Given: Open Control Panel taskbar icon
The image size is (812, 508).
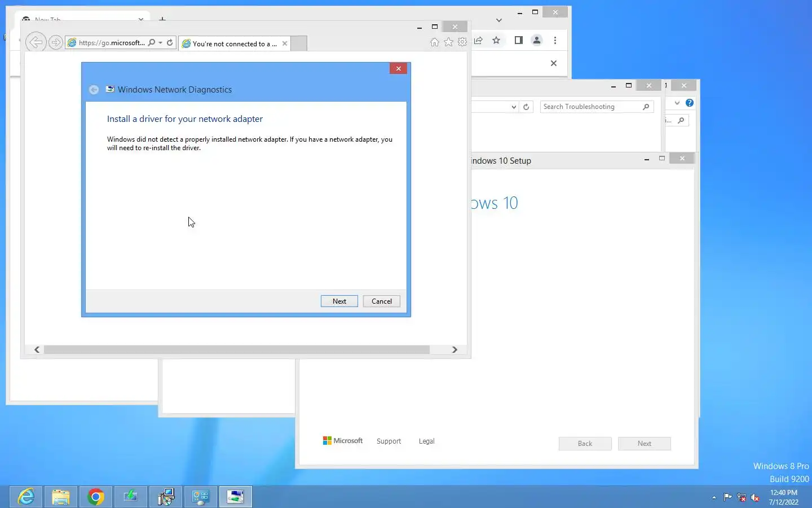Looking at the screenshot, I should click(x=201, y=497).
